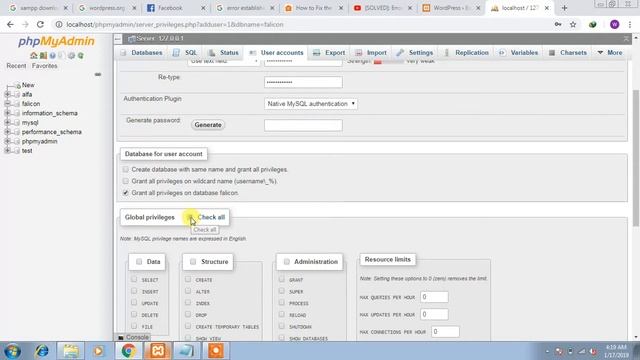Uncheck 'Grant all privileges on database falicon'
The image size is (640, 360).
point(125,193)
